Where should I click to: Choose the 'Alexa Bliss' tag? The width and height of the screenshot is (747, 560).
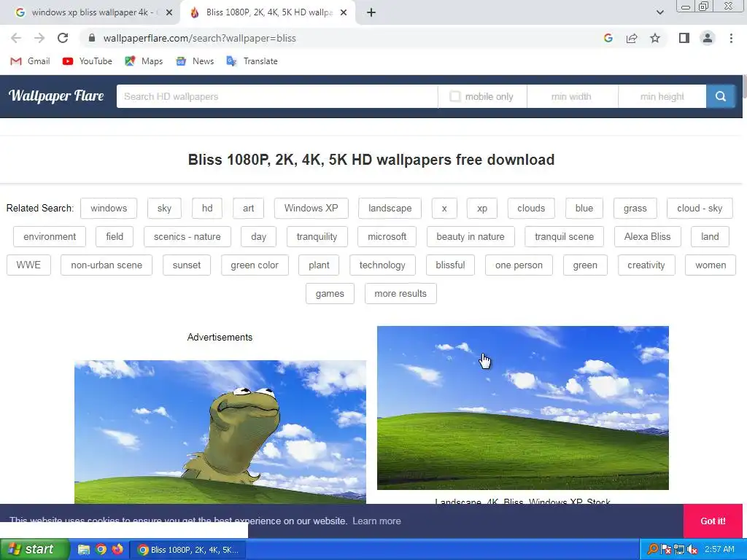click(647, 237)
